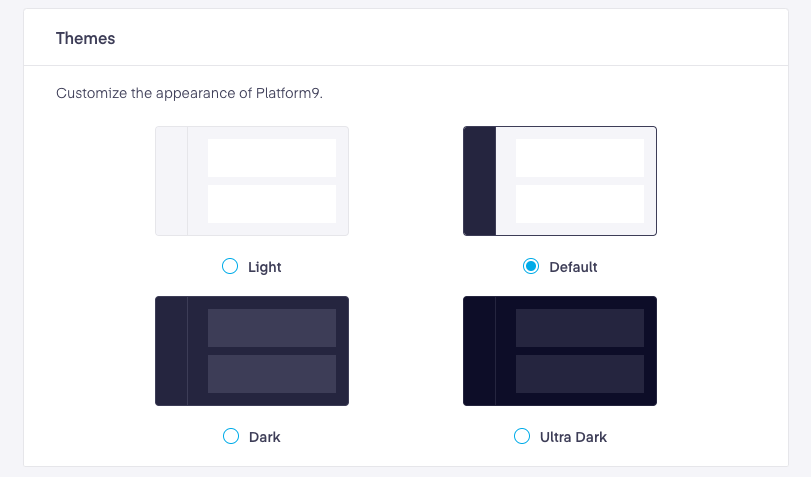Select the Default theme radio button
The width and height of the screenshot is (811, 477).
point(531,266)
